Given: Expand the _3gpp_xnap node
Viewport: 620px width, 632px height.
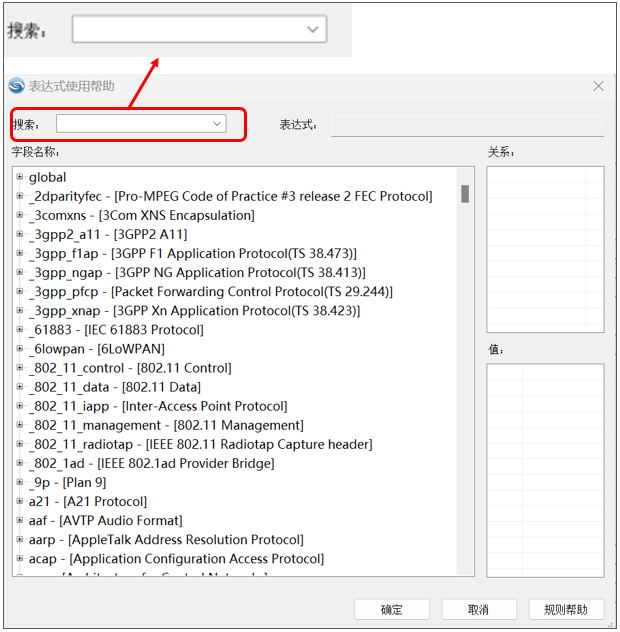Looking at the screenshot, I should click(x=19, y=310).
